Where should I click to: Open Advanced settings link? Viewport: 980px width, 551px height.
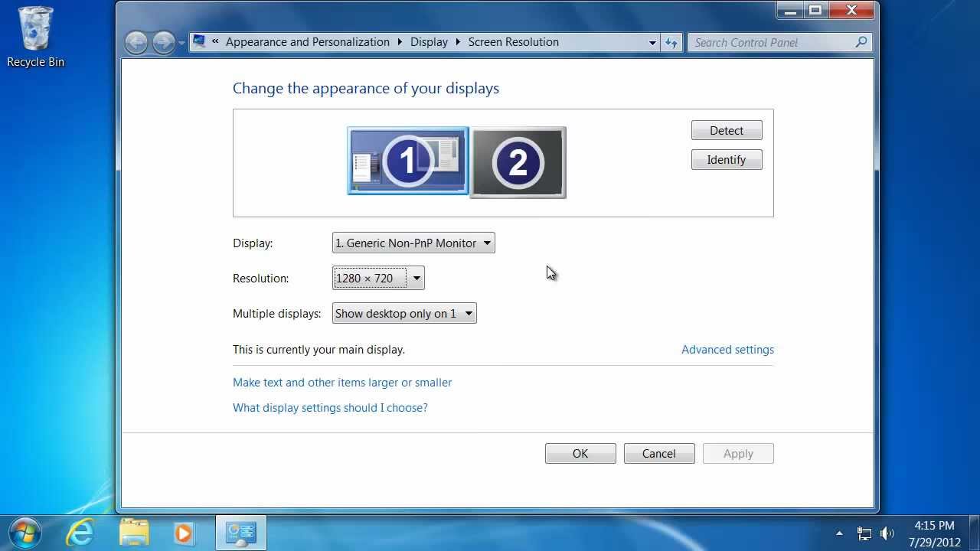tap(727, 349)
